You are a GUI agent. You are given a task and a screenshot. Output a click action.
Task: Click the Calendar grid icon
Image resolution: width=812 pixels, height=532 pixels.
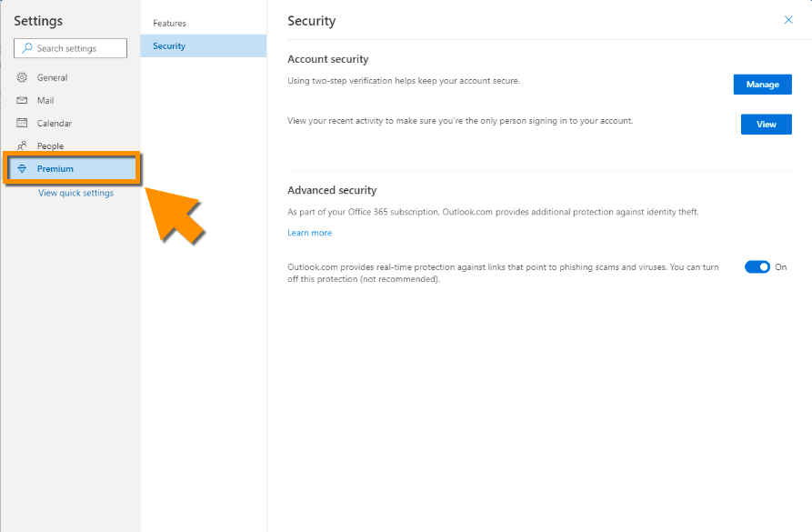pos(23,123)
